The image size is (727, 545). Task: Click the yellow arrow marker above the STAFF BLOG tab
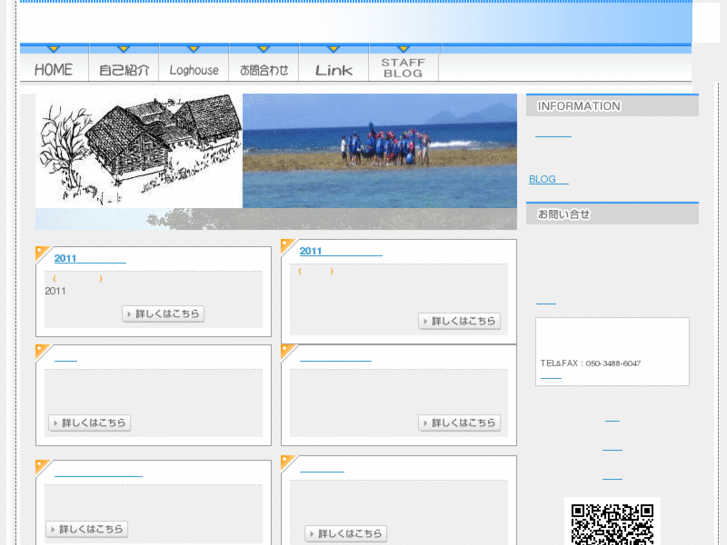(403, 49)
